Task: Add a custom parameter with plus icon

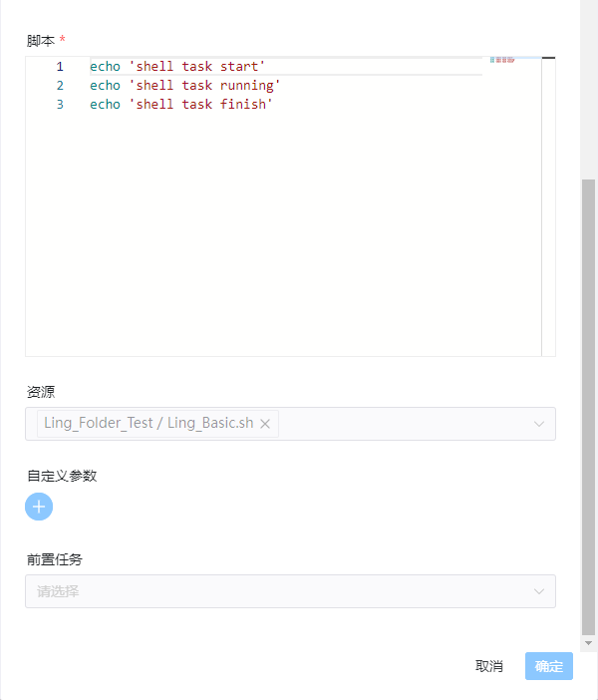Action: (39, 507)
